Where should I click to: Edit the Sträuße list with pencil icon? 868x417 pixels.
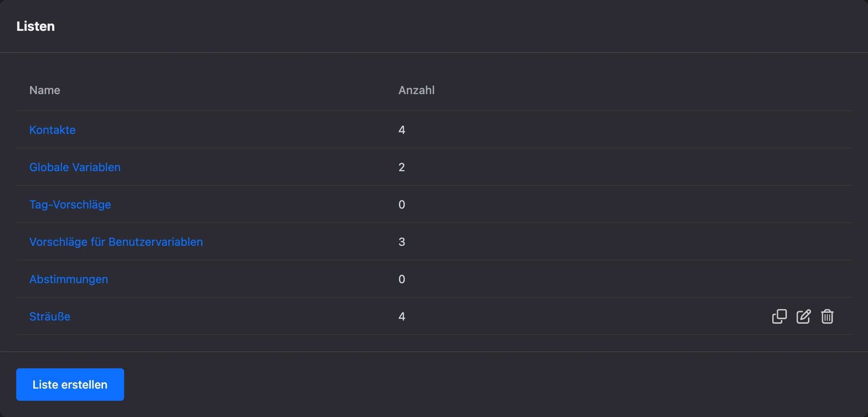(x=804, y=316)
